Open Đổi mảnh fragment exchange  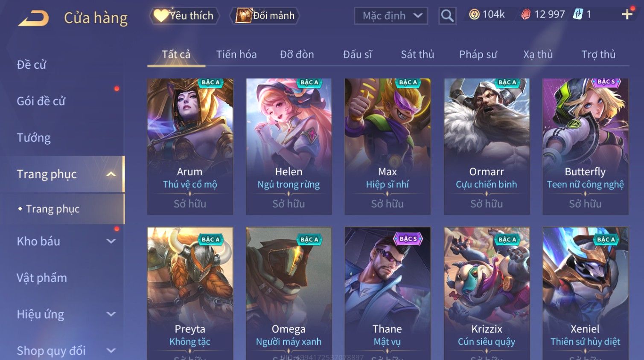pos(265,16)
